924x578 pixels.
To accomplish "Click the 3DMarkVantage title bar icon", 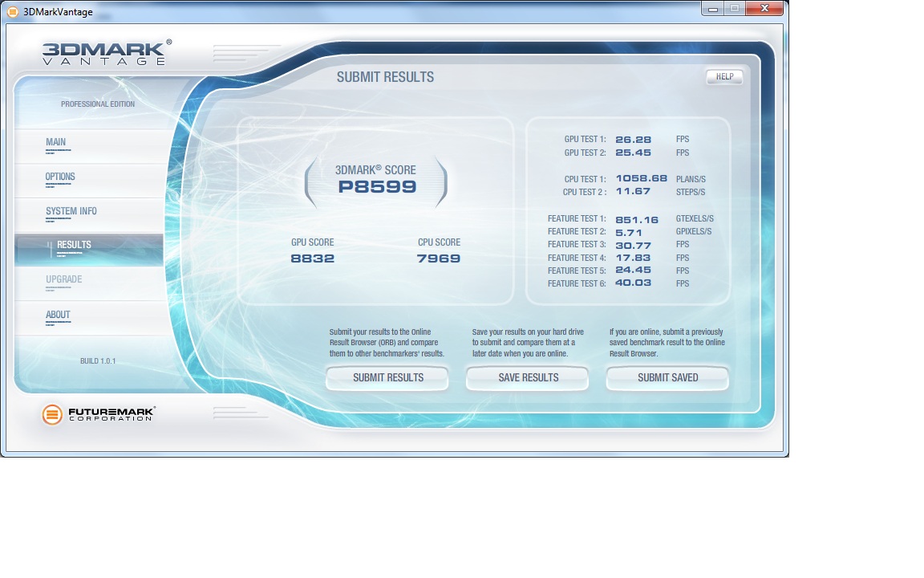I will click(12, 12).
